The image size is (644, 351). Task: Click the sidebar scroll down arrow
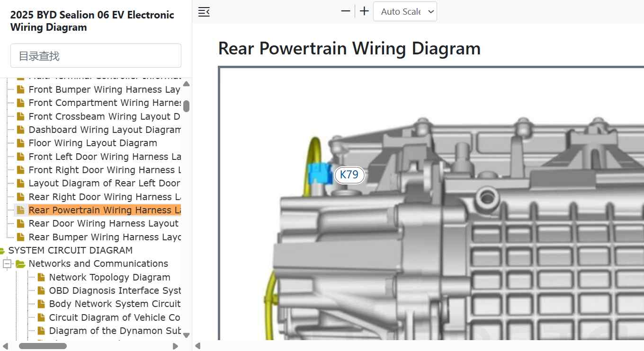click(x=186, y=335)
